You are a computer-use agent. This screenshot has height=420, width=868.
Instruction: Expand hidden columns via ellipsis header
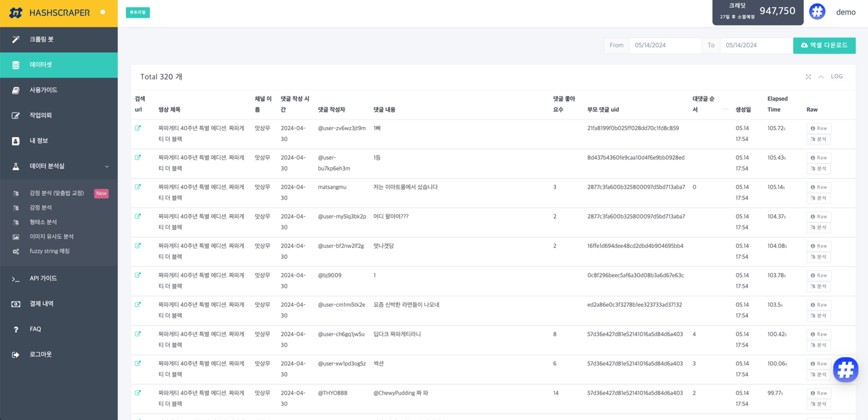coord(725,109)
